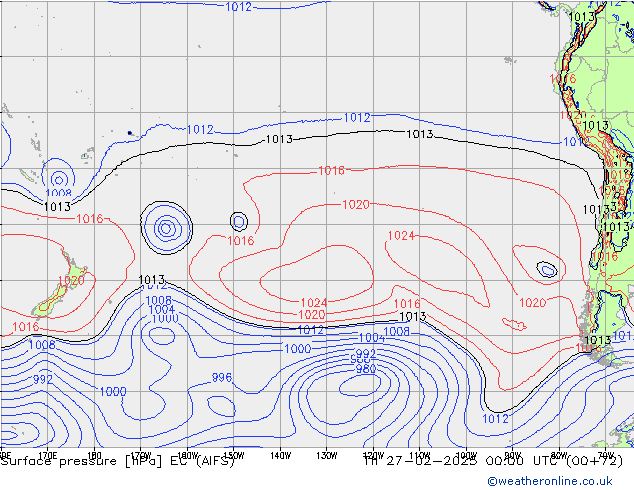Click the 1020 label over New Zealand
This screenshot has width=634, height=490.
[x=71, y=280]
